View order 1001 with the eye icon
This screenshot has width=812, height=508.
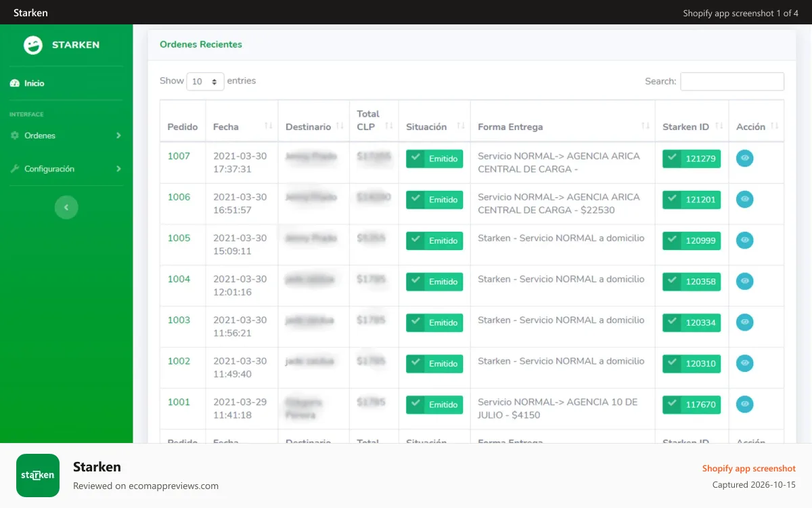pyautogui.click(x=744, y=404)
